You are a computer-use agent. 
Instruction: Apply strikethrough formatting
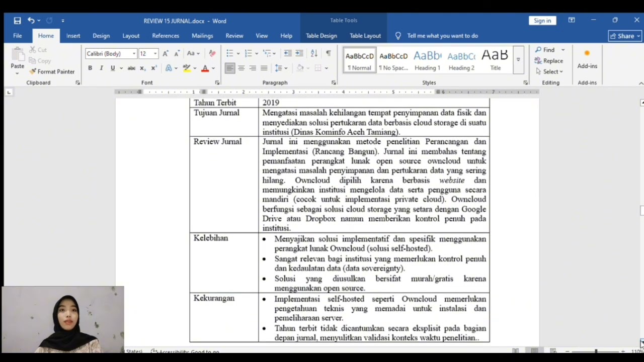point(131,68)
